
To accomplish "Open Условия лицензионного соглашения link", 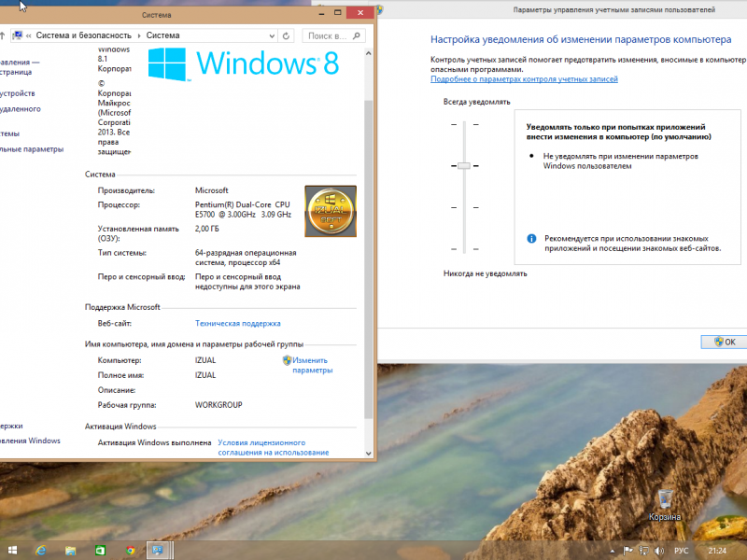I will [x=274, y=448].
